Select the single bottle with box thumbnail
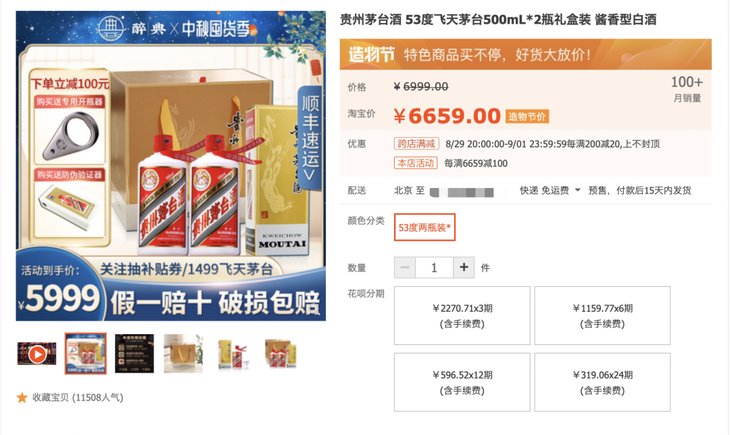This screenshot has width=730, height=435. 232,354
